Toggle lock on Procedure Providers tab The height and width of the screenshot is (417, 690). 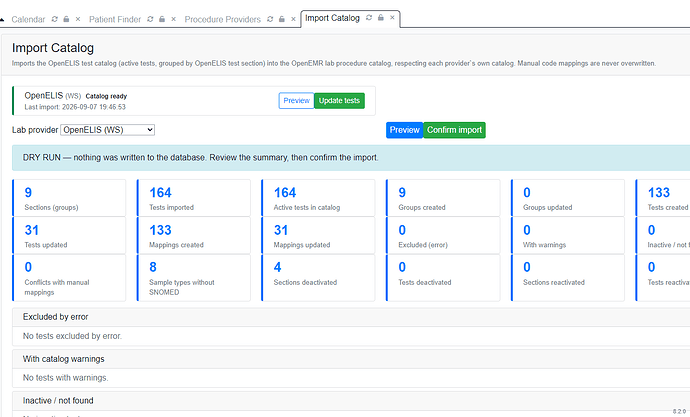tap(282, 19)
